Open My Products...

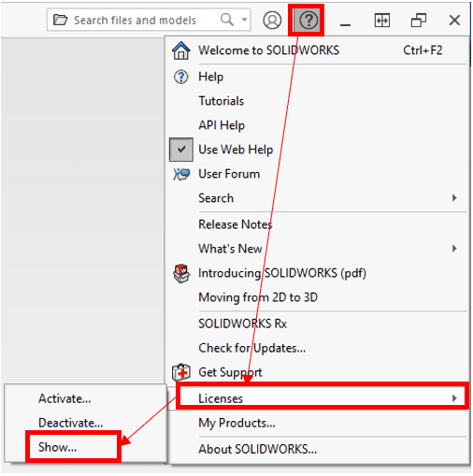point(318,423)
